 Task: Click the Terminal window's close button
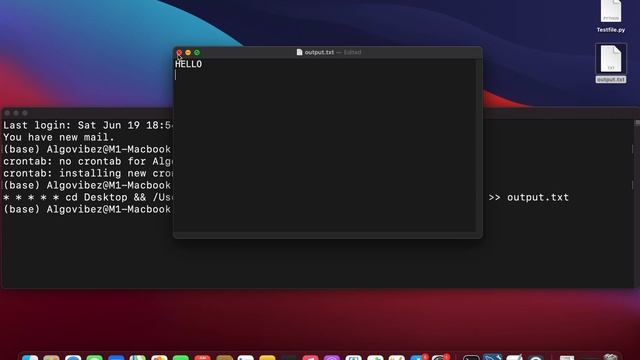tap(7, 113)
